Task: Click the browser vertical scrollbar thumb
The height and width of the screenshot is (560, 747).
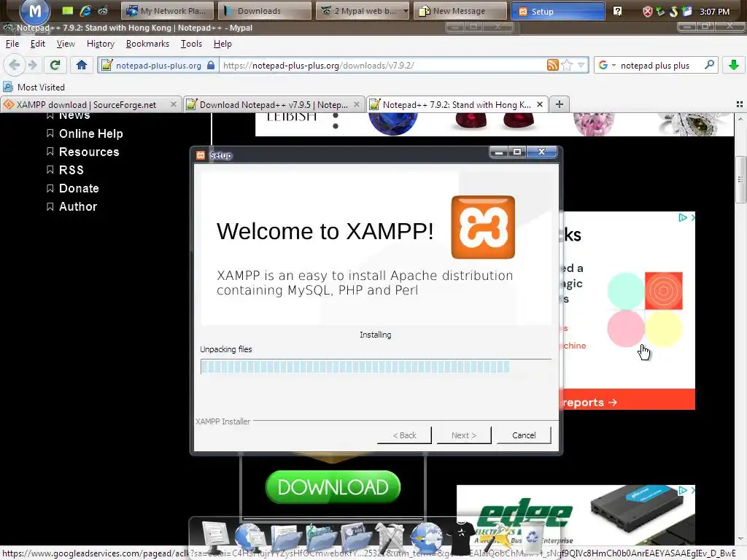Action: click(x=740, y=179)
